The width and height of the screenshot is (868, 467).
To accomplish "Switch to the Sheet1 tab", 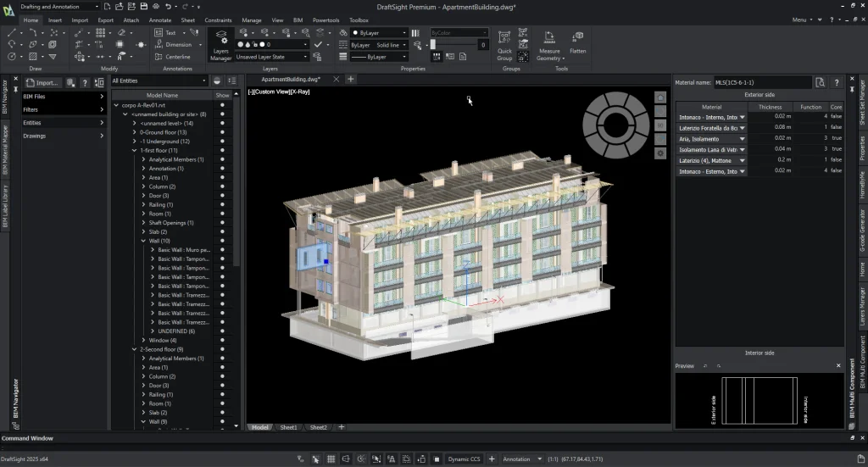I will (289, 428).
